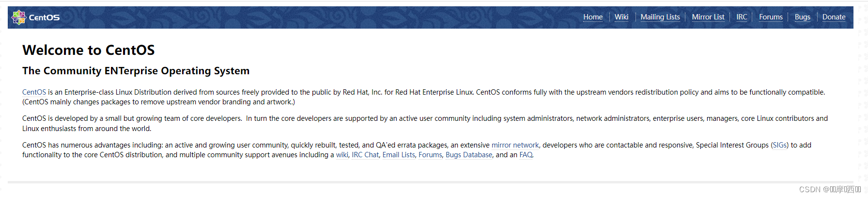Follow the IRC Chat link
The height and width of the screenshot is (198, 868).
pos(365,155)
